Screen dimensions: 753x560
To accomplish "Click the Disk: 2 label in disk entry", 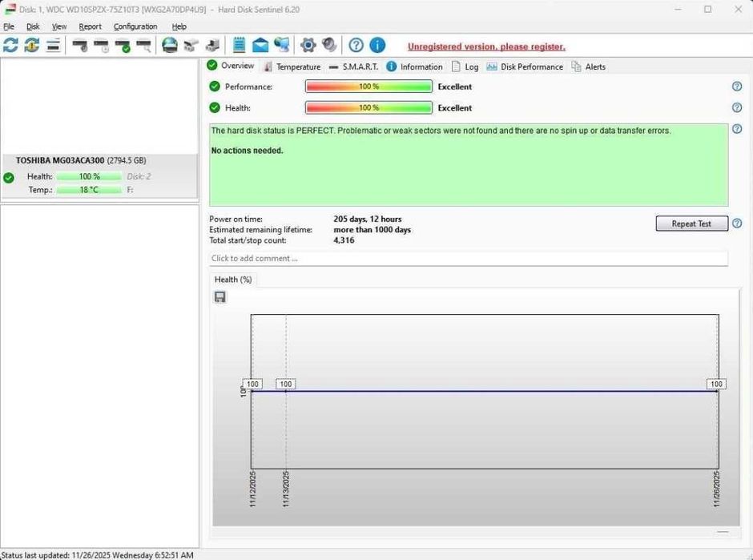I will (x=139, y=176).
